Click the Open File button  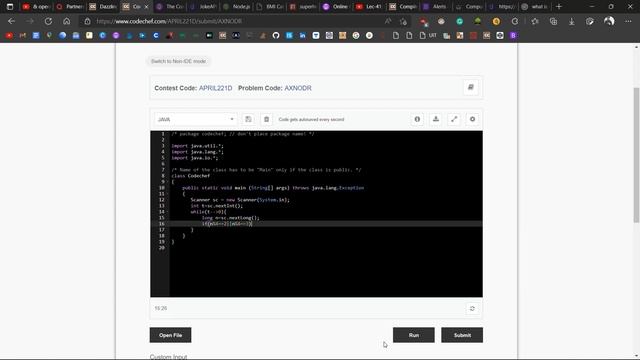(x=170, y=335)
